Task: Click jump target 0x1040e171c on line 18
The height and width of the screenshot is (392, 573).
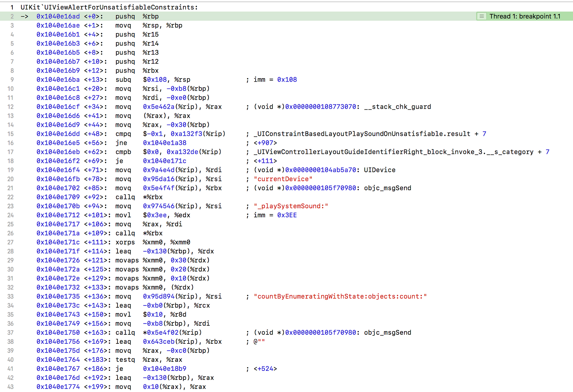Action: [165, 161]
